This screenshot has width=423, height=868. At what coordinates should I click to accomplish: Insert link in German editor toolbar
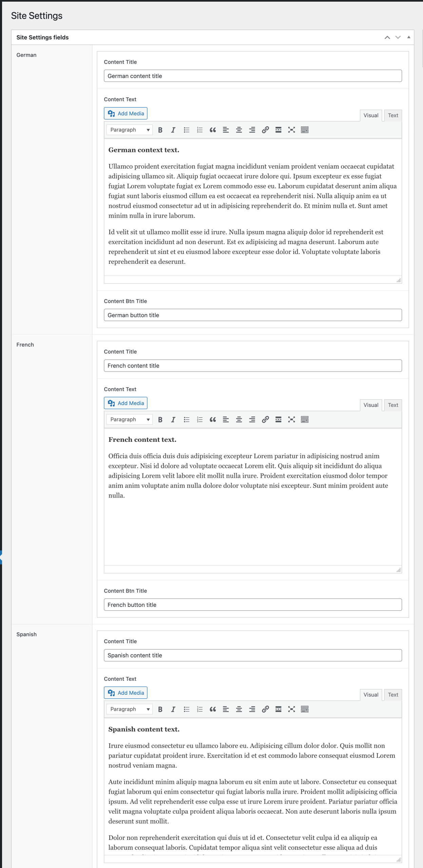tap(265, 130)
